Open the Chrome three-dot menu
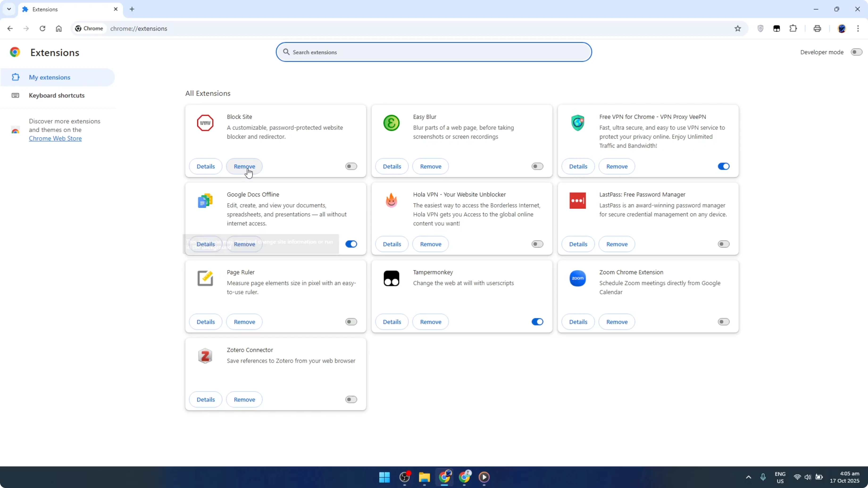Viewport: 868px width, 488px height. point(858,29)
